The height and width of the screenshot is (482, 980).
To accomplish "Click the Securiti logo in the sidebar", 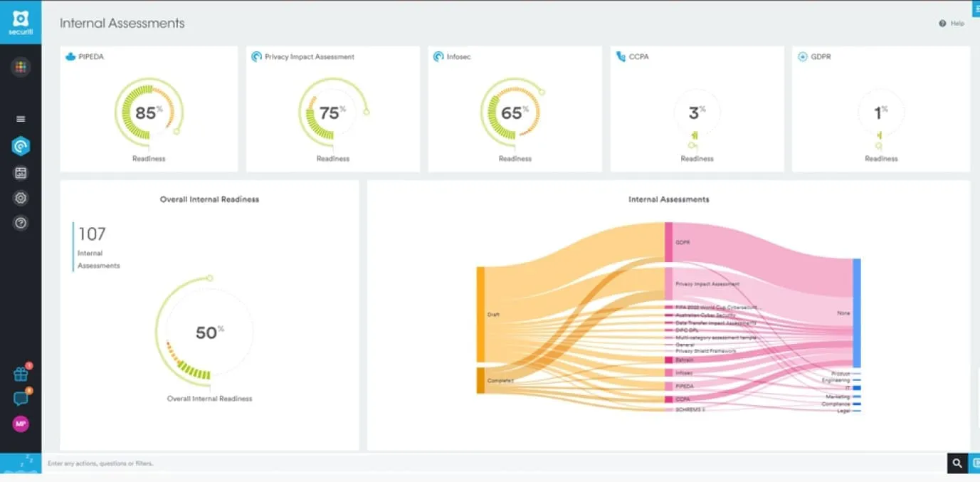I will 21,21.
